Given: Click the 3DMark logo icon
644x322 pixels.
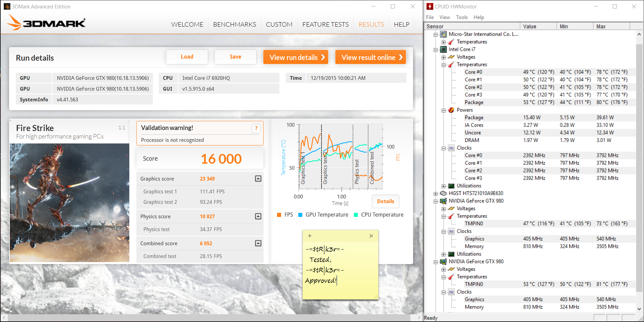Looking at the screenshot, I should tap(46, 23).
